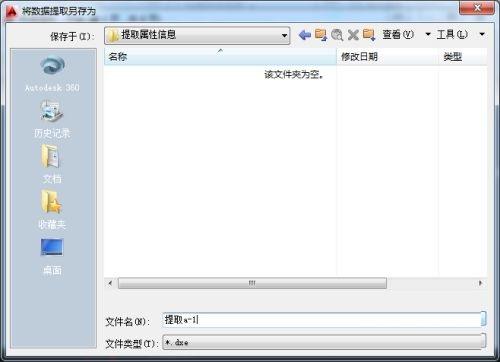Sort by 名称 column header
500x362 pixels.
pos(220,57)
